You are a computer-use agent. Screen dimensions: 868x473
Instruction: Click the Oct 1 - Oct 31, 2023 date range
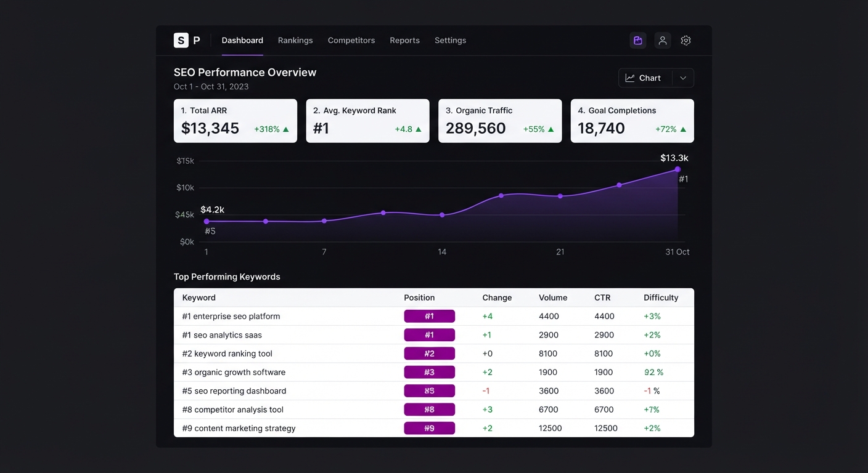click(x=211, y=87)
